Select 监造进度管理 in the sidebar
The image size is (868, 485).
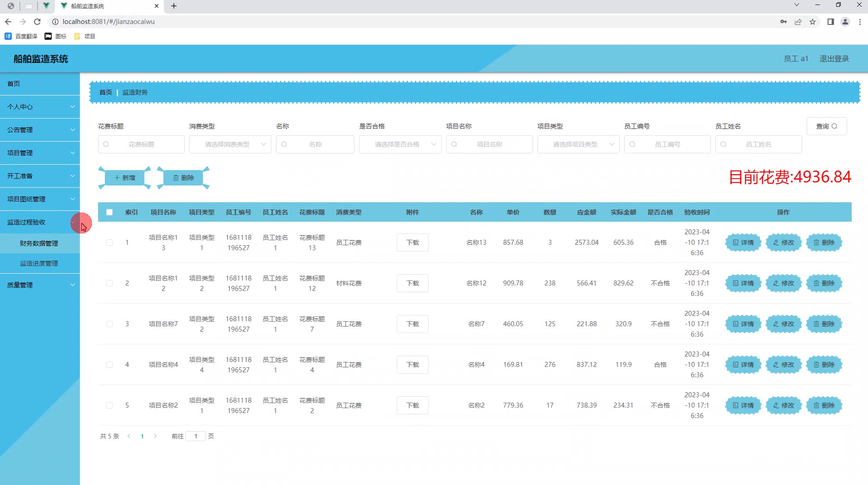click(40, 263)
